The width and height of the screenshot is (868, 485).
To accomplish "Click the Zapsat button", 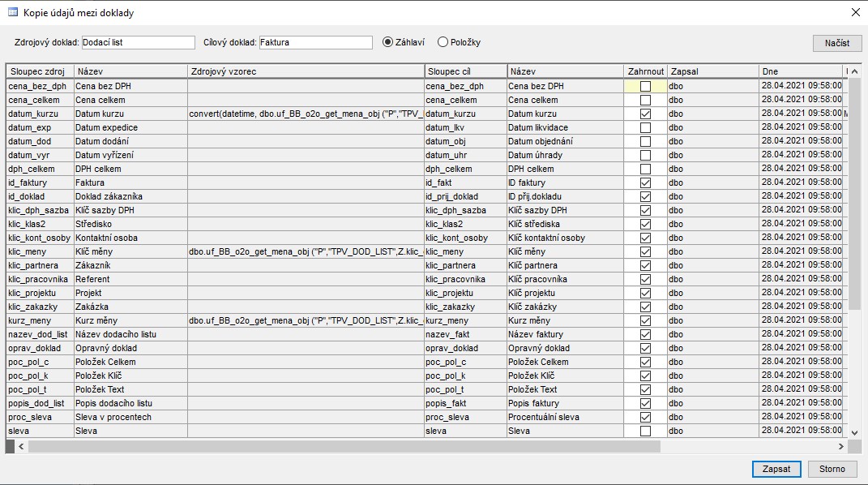I will click(776, 469).
